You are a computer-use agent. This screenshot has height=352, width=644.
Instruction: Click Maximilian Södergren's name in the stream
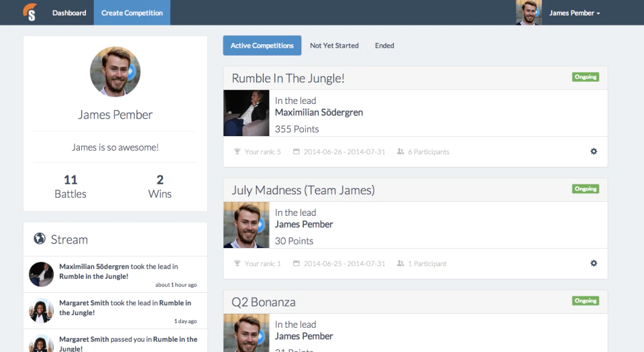(x=94, y=266)
